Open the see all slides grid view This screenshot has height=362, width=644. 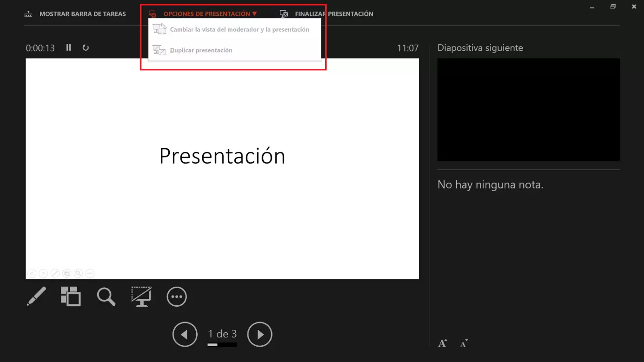[x=71, y=296]
